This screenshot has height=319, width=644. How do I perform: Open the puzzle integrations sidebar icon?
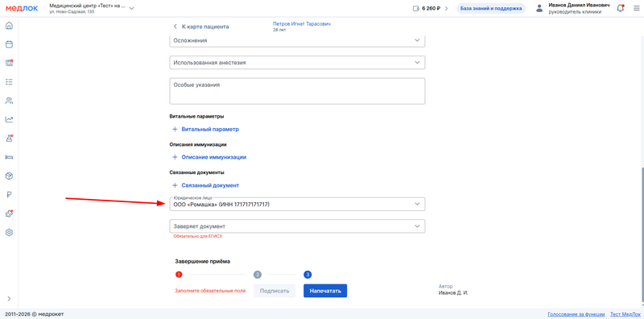pyautogui.click(x=9, y=213)
